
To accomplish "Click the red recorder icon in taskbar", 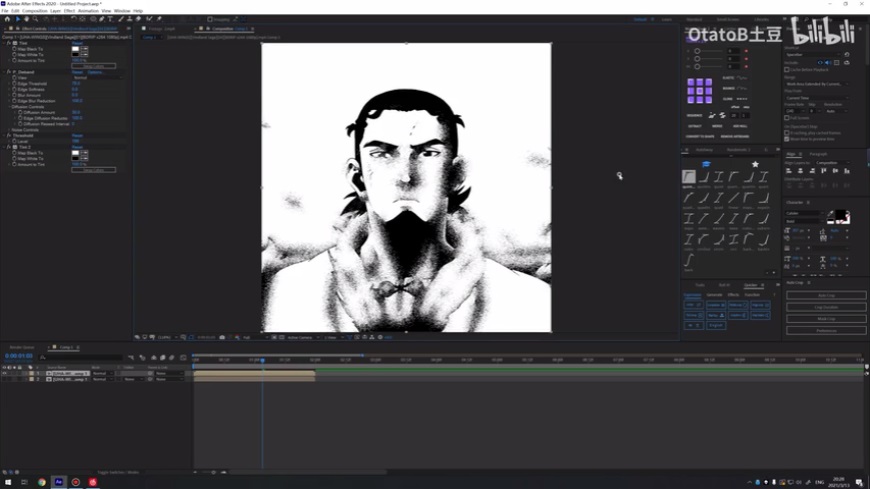I will coord(75,482).
